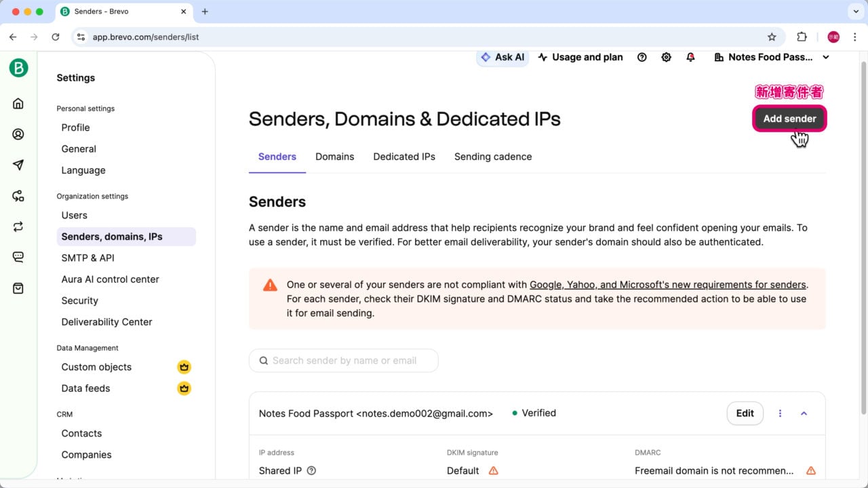The image size is (868, 488).
Task: Collapse the Notes Food Passport sender row
Action: coord(804,413)
